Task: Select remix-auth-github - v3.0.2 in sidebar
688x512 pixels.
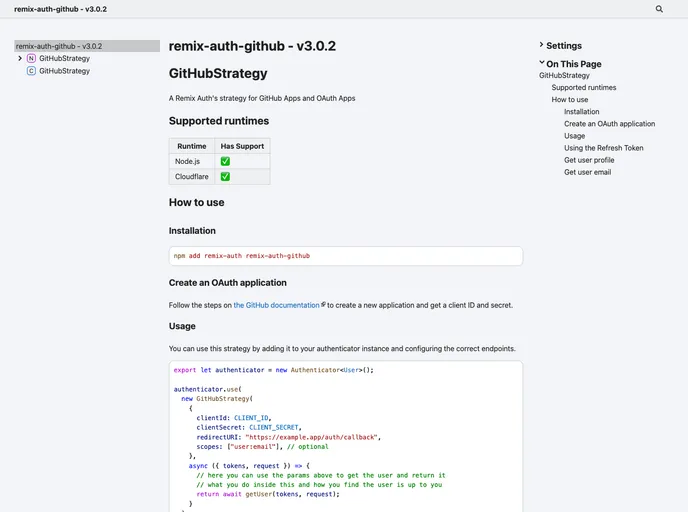Action: click(x=87, y=46)
